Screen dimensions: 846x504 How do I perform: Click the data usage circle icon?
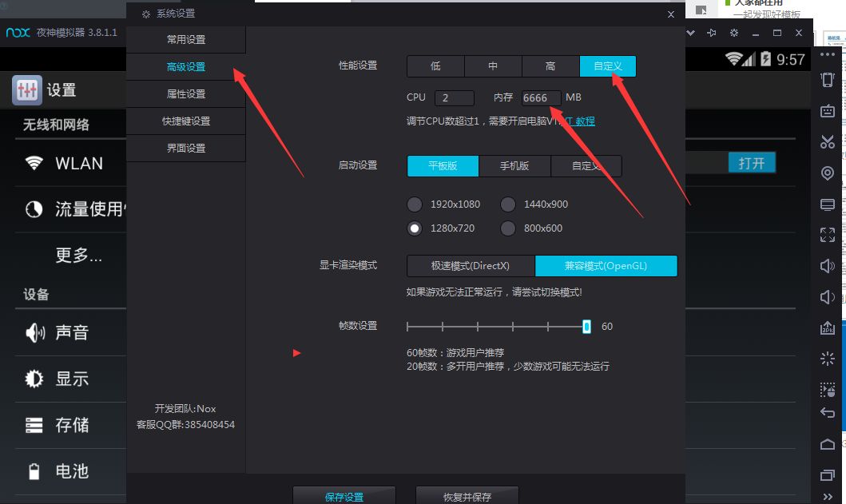click(34, 208)
